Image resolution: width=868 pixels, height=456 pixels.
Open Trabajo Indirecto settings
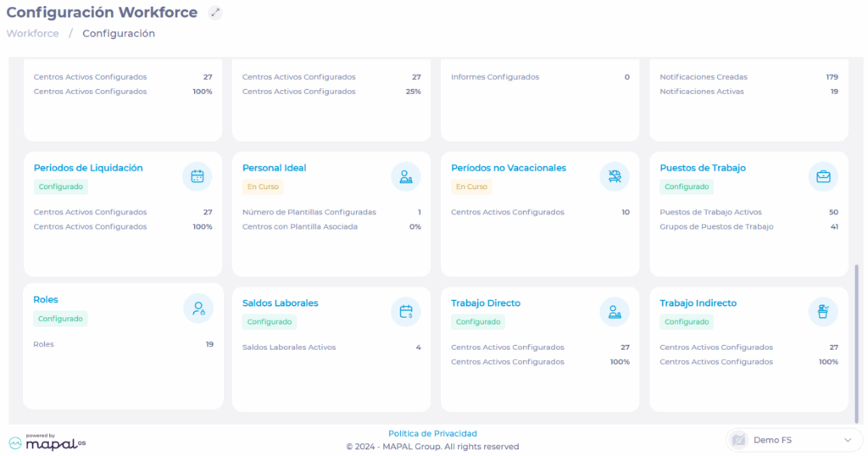698,303
